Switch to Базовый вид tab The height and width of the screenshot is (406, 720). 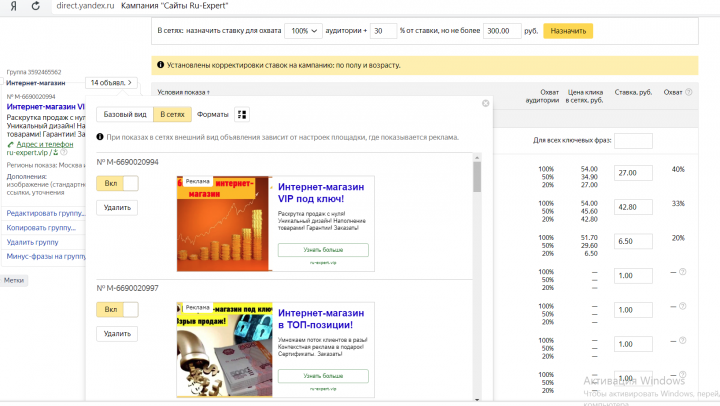[125, 114]
